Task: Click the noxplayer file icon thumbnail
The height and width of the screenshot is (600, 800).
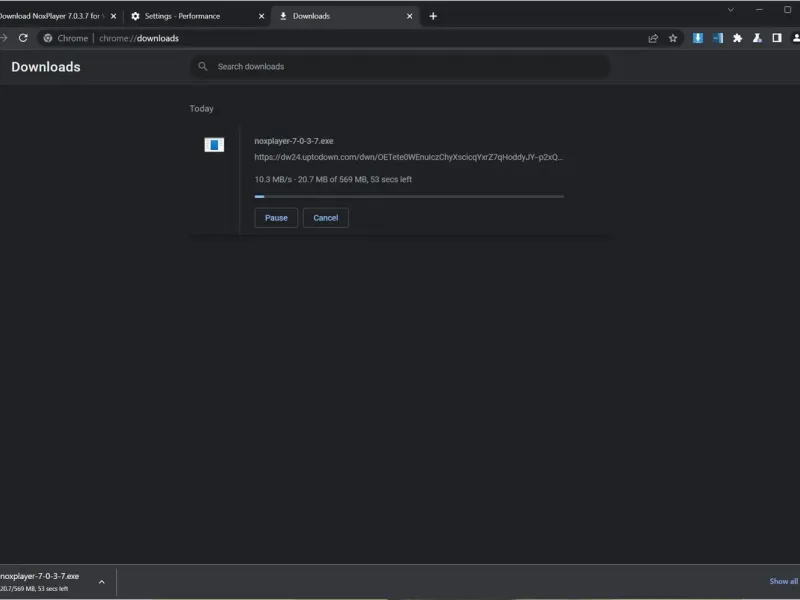Action: [214, 145]
